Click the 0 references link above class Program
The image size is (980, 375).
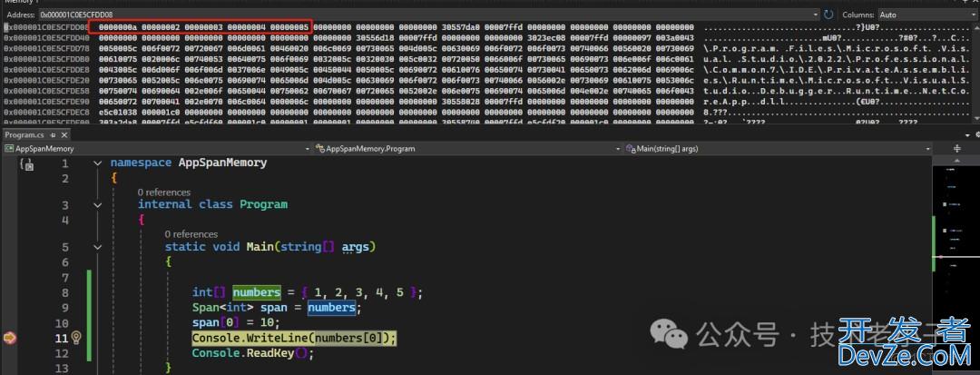click(164, 192)
